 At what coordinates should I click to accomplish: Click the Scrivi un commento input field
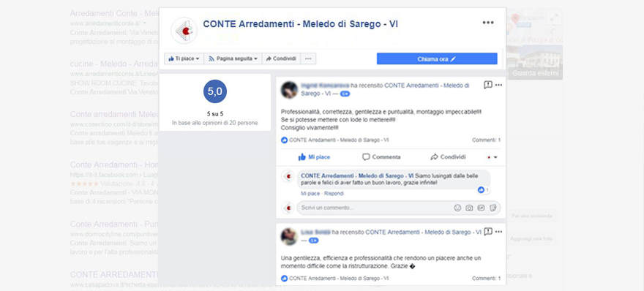click(375, 208)
